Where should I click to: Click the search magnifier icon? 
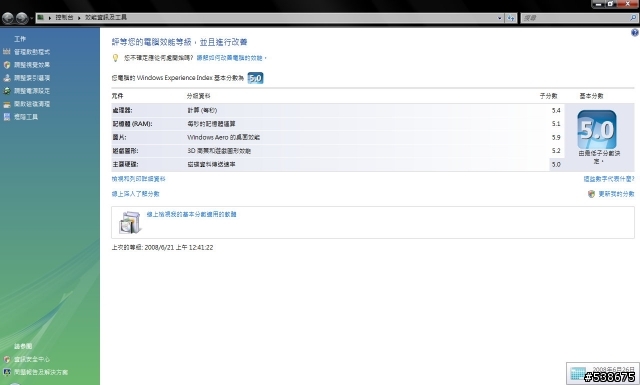633,18
